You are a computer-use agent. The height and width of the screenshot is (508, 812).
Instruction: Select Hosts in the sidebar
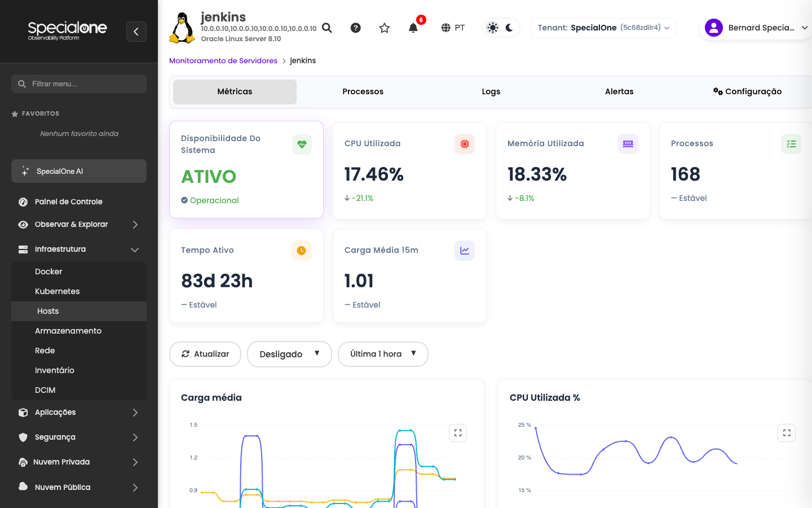79,311
